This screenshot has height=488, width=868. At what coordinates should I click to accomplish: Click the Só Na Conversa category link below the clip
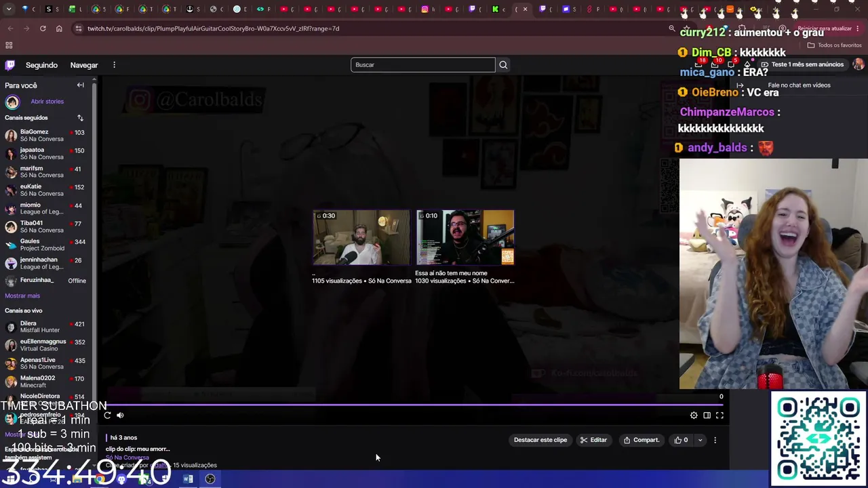(x=127, y=457)
